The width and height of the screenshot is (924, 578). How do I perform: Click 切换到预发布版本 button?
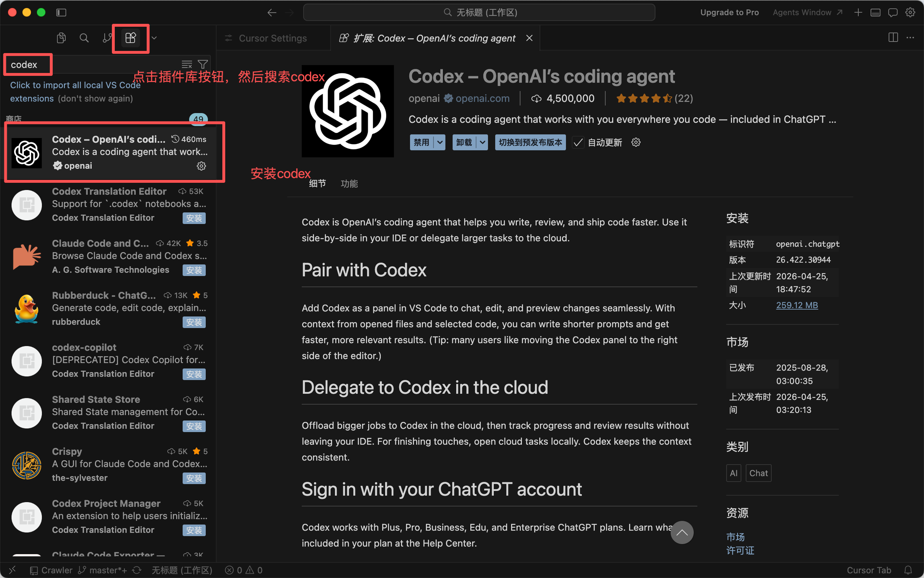530,143
